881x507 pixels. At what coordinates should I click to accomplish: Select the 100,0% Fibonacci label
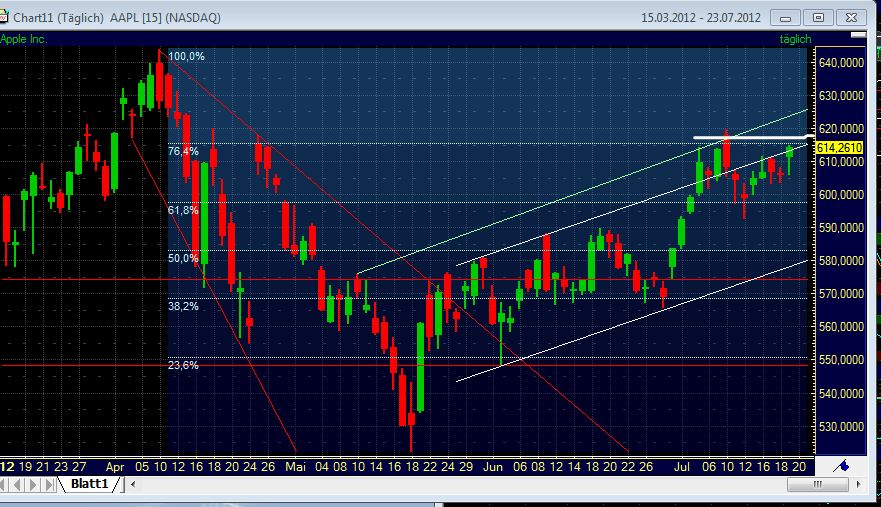(187, 56)
